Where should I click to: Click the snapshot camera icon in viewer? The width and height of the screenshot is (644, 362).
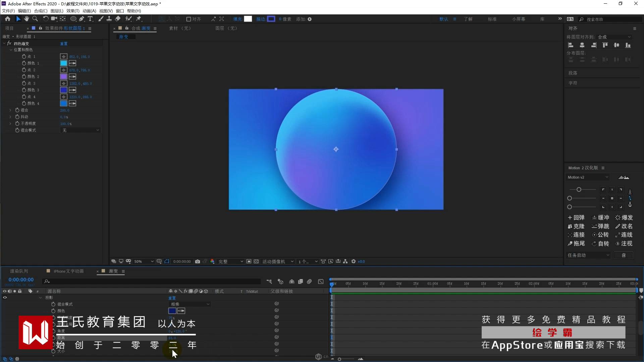pyautogui.click(x=198, y=261)
